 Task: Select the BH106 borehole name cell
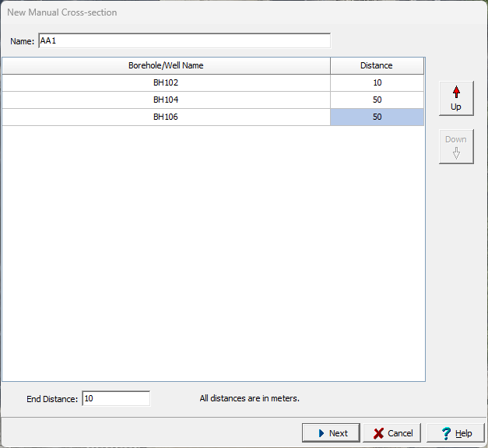pos(166,117)
